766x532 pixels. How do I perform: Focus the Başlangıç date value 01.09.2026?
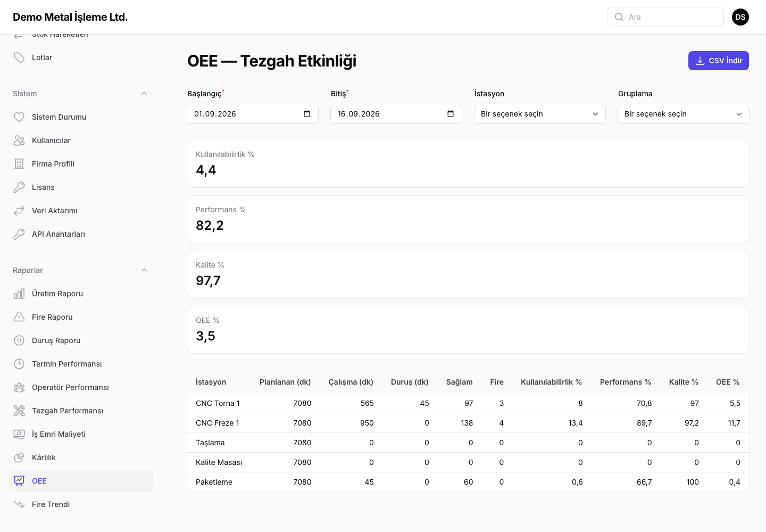(215, 114)
